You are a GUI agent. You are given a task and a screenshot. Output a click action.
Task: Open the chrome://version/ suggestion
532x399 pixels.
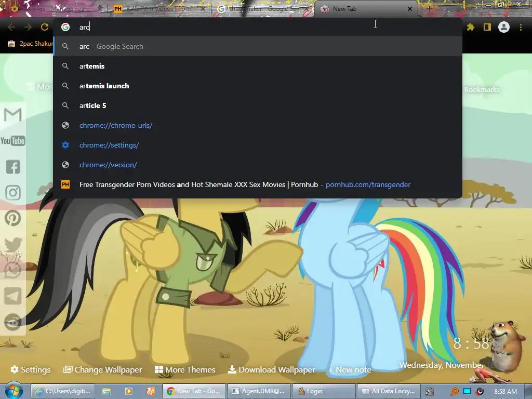258,165
